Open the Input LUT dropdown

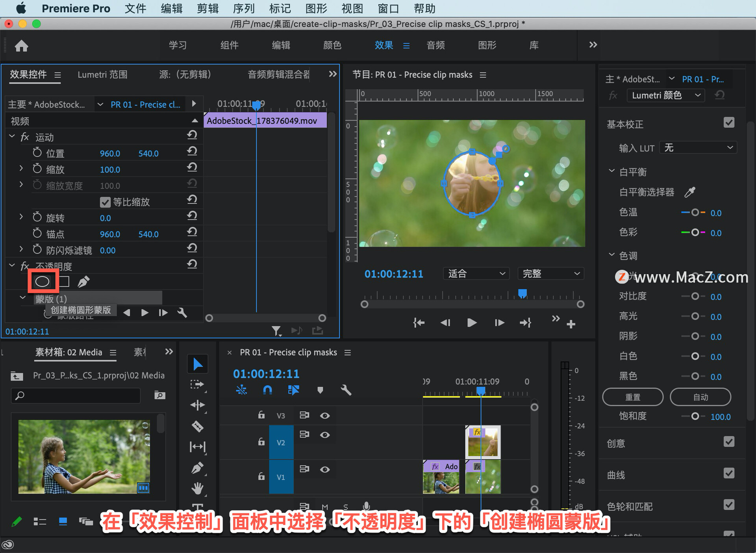[698, 148]
